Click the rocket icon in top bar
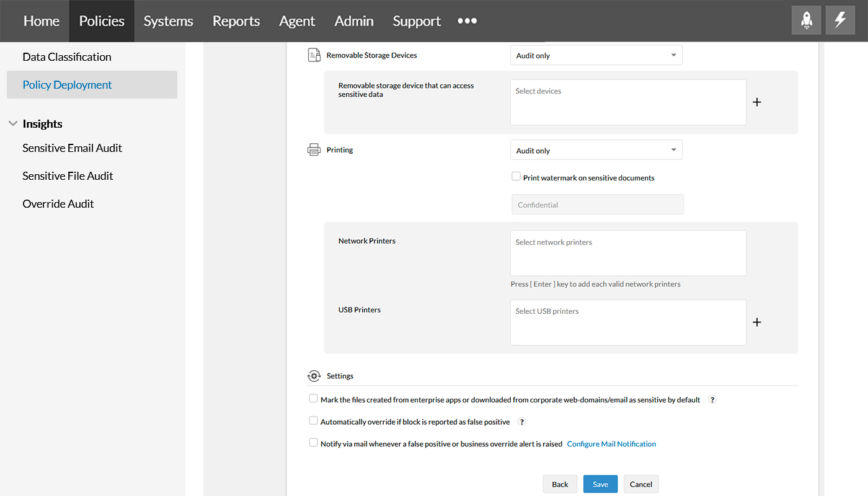This screenshot has height=496, width=868. point(807,20)
